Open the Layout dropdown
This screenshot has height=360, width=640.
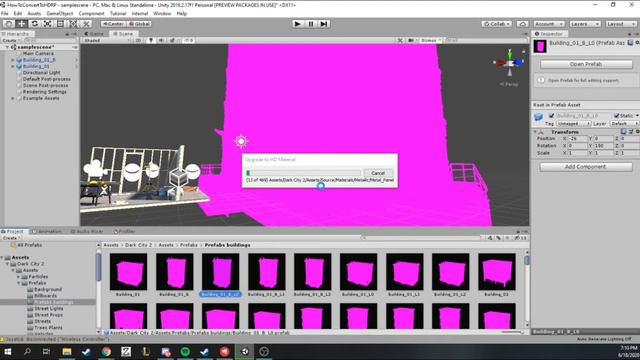[x=620, y=24]
